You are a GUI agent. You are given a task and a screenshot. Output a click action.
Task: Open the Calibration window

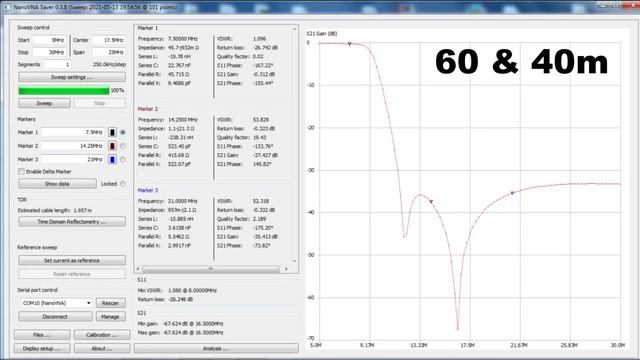tap(102, 335)
